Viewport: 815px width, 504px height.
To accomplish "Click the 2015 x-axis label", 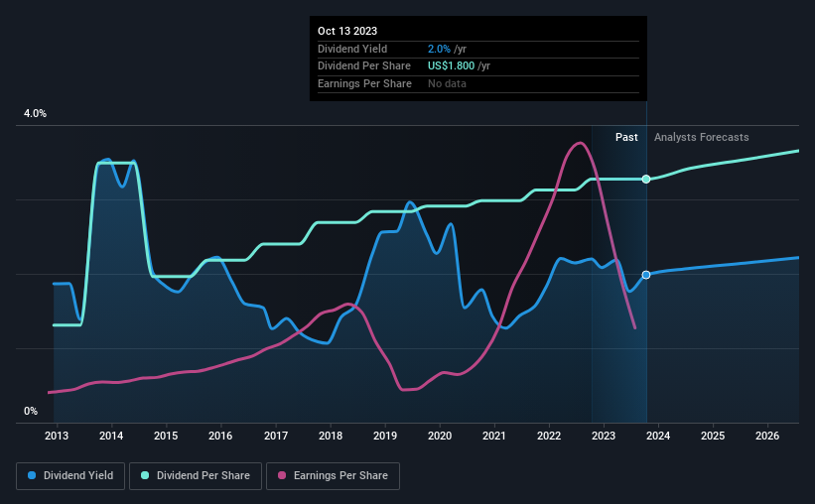I will [x=166, y=436].
